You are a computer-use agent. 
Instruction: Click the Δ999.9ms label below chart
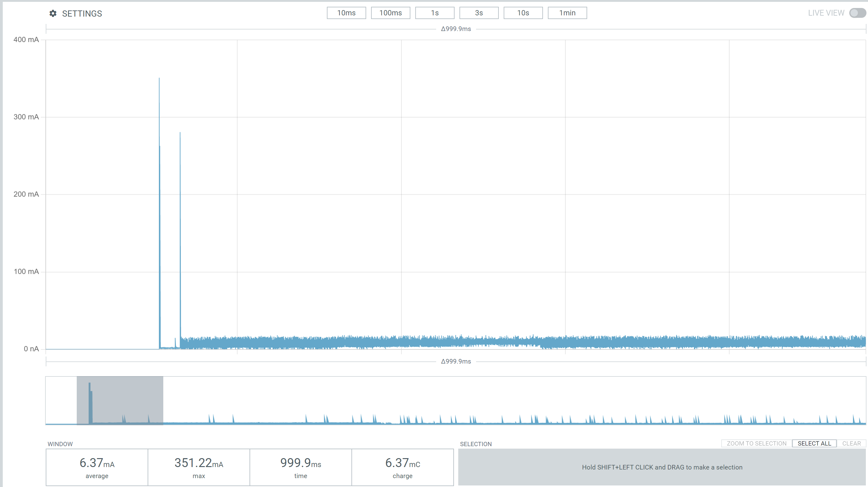(456, 361)
